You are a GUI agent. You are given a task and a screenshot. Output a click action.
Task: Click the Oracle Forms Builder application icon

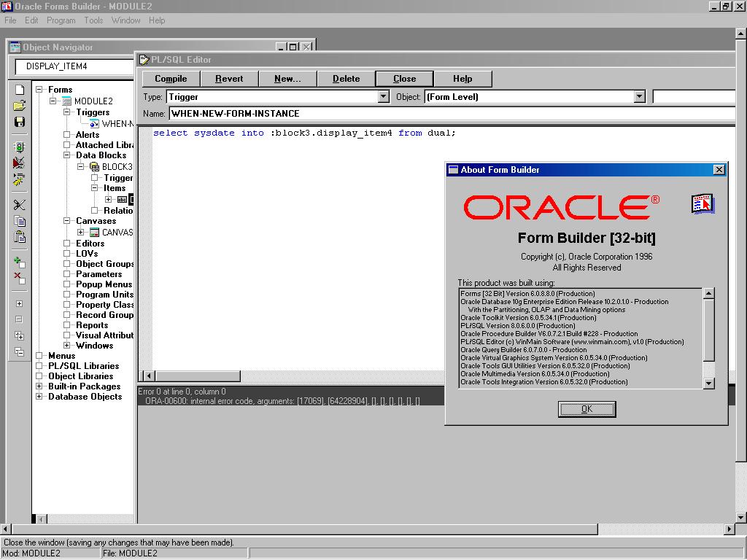pos(6,6)
